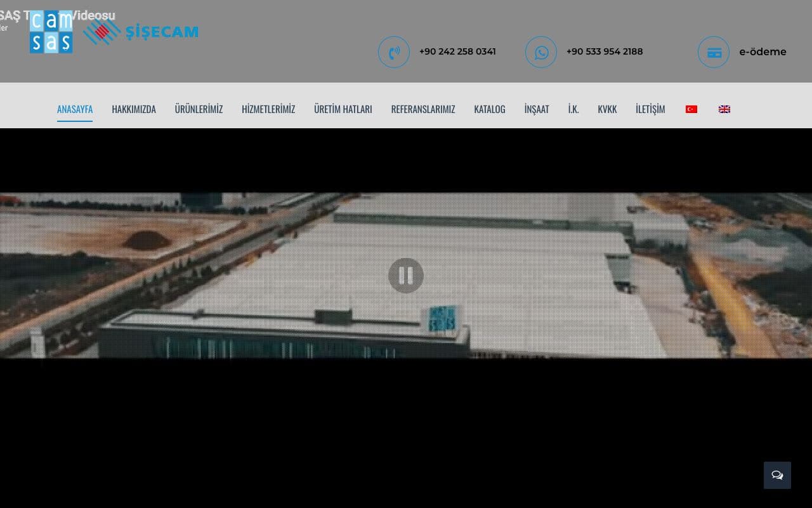Open the chat bubble widget

(777, 475)
